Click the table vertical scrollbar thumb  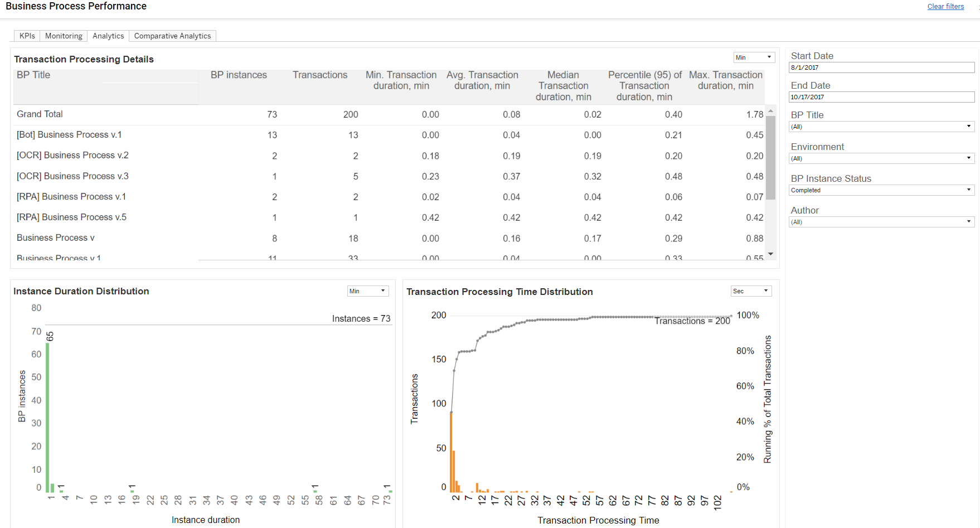tap(771, 158)
